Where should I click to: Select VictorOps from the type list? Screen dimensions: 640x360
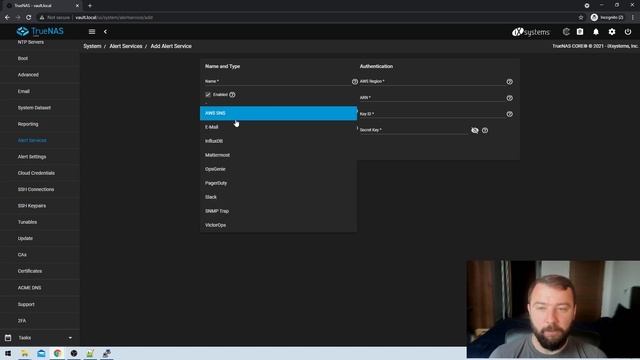pyautogui.click(x=278, y=225)
